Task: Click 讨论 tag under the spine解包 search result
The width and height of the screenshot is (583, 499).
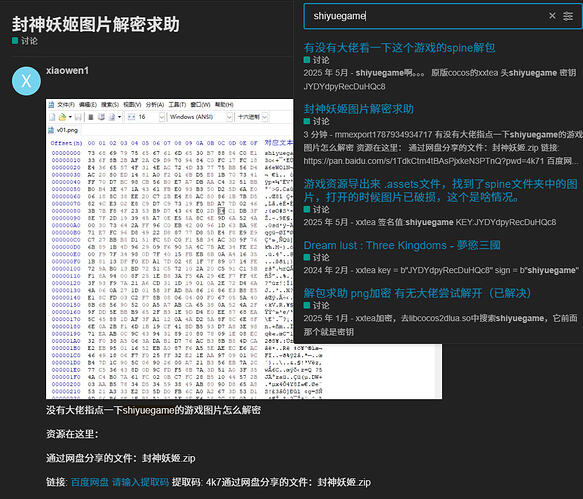Action: 316,60
